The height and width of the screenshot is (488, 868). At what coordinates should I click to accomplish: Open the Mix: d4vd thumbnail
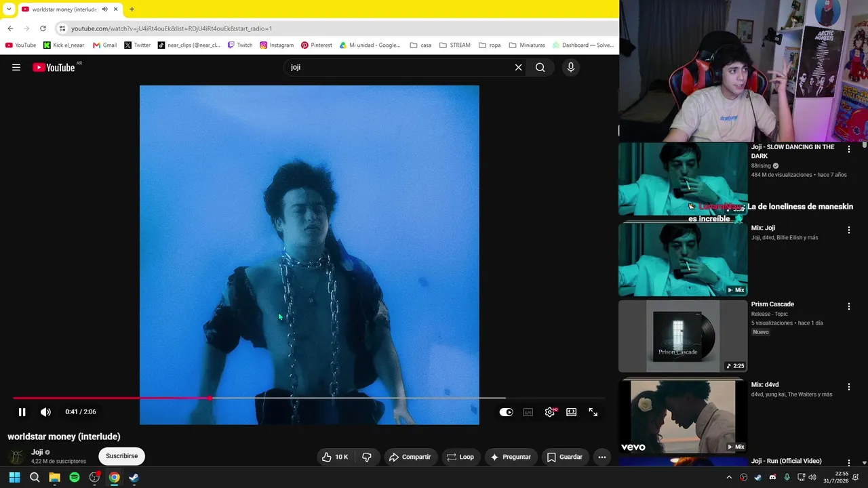pos(683,415)
